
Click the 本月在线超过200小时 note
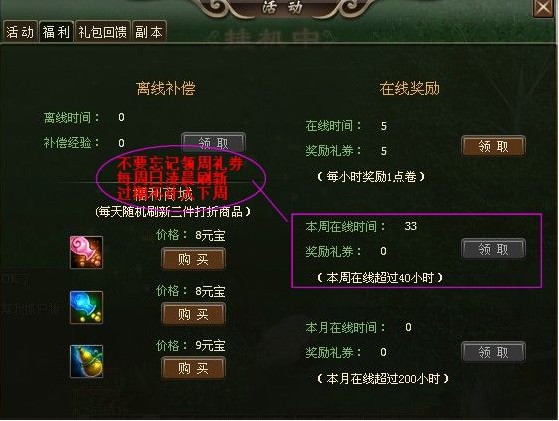(x=383, y=379)
